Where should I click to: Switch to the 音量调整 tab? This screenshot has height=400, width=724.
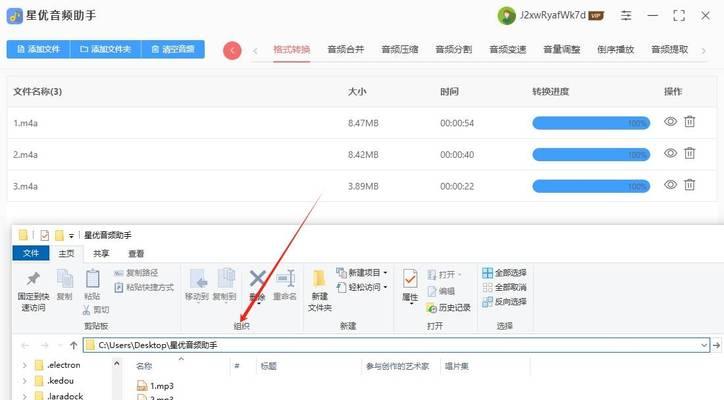click(x=561, y=49)
